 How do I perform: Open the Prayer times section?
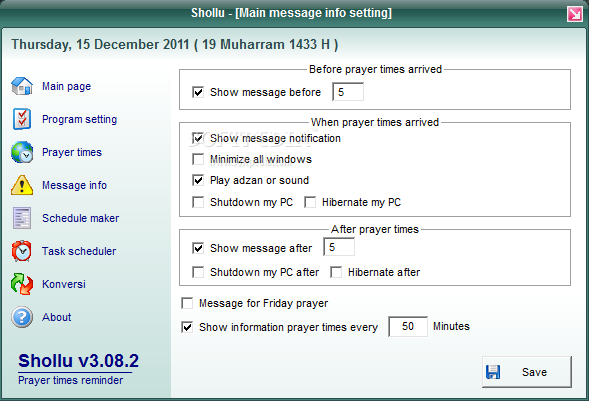pyautogui.click(x=72, y=152)
